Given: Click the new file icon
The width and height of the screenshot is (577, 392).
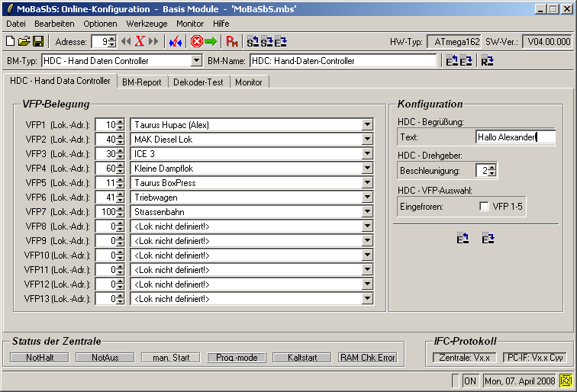Looking at the screenshot, I should pos(10,41).
